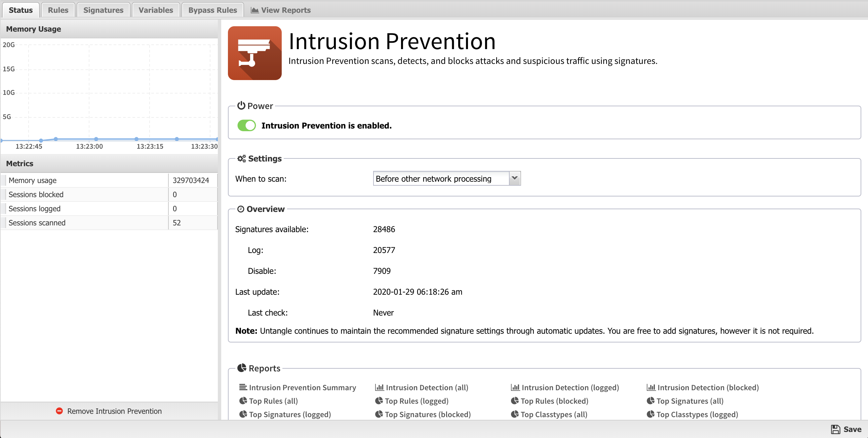Click the Intrusion Detection (all) bar icon
Screen dimensions: 868x438
click(380, 387)
